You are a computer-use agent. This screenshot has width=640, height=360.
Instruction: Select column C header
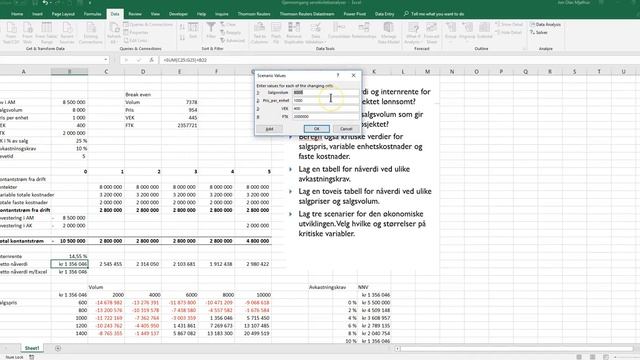[x=106, y=72]
